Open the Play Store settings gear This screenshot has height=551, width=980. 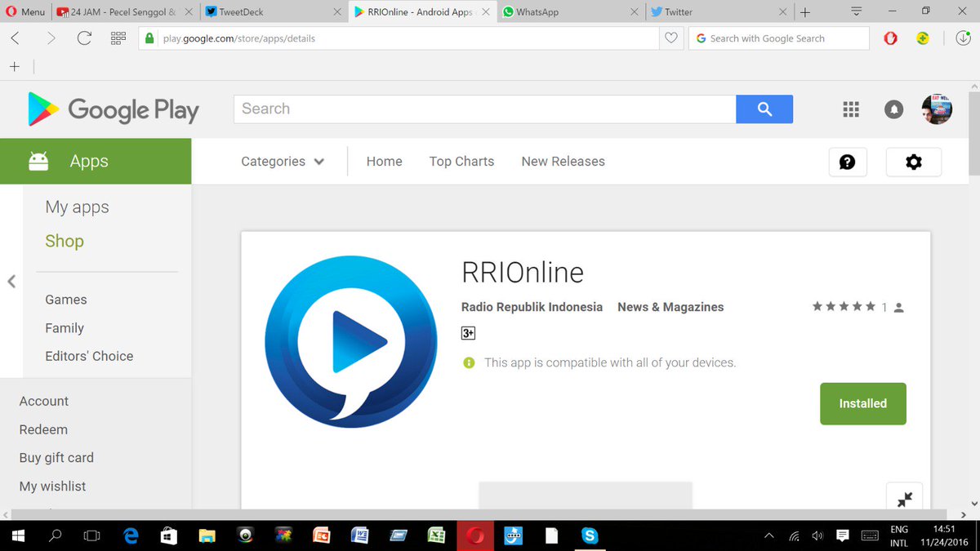point(913,162)
